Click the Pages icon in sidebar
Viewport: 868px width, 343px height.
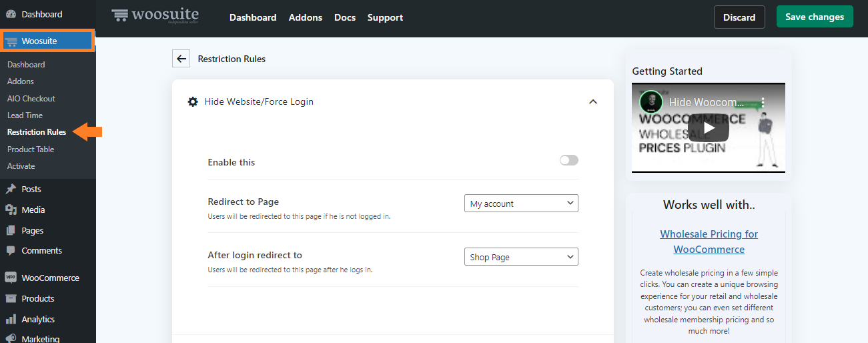pos(11,231)
